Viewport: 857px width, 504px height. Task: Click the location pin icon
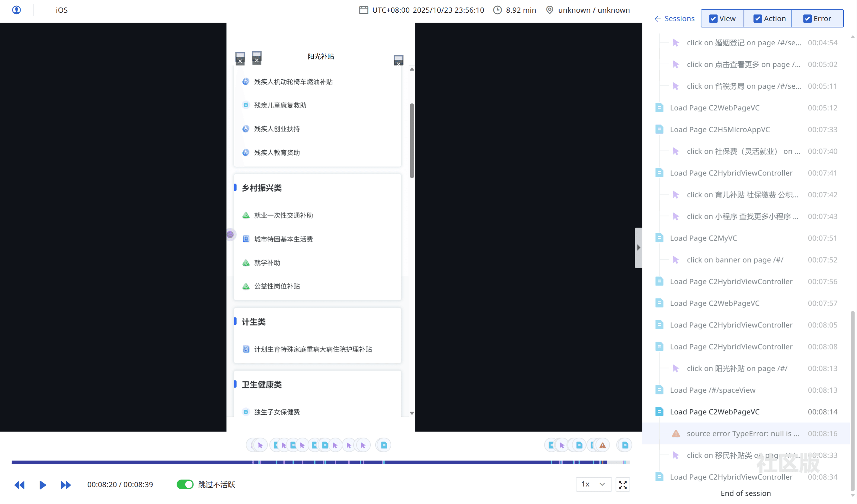pos(550,10)
